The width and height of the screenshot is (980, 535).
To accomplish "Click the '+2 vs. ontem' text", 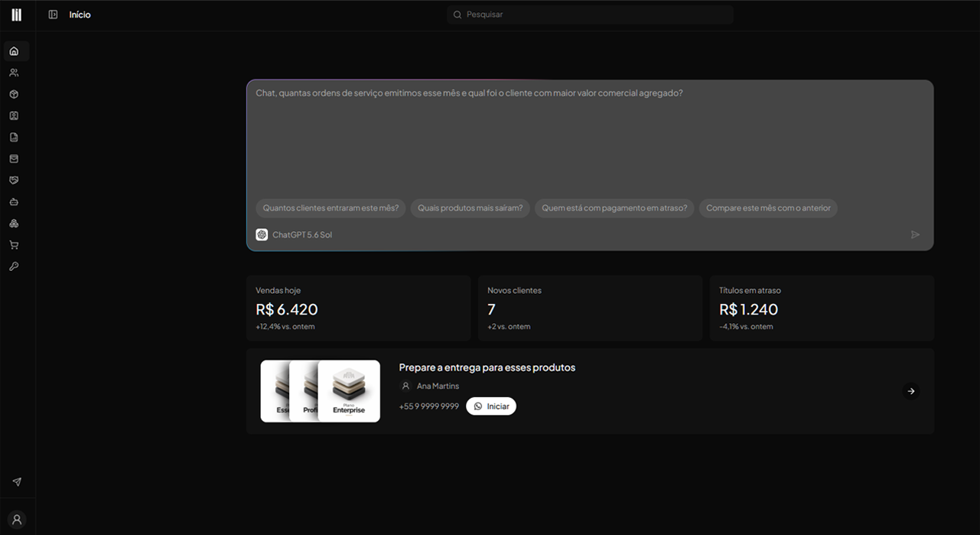I will tap(509, 327).
